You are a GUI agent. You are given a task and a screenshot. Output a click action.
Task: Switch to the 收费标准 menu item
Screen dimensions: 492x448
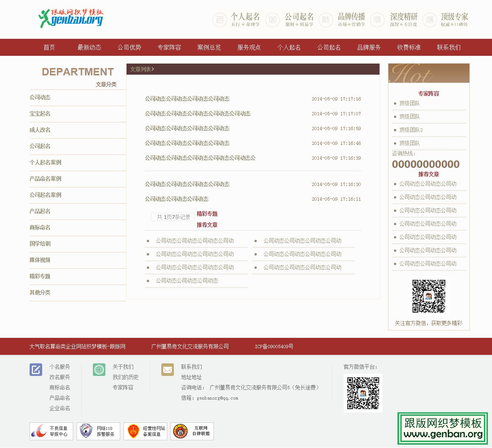coord(408,47)
